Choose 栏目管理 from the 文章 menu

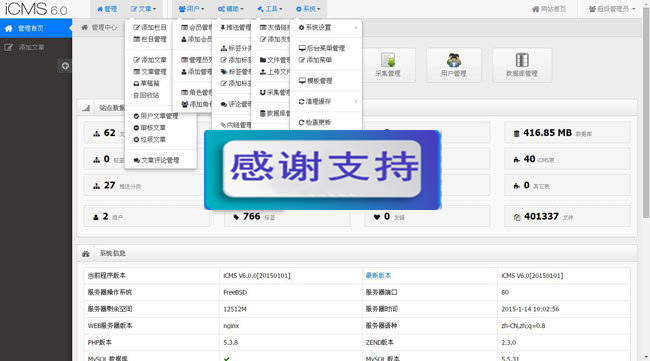pyautogui.click(x=150, y=39)
